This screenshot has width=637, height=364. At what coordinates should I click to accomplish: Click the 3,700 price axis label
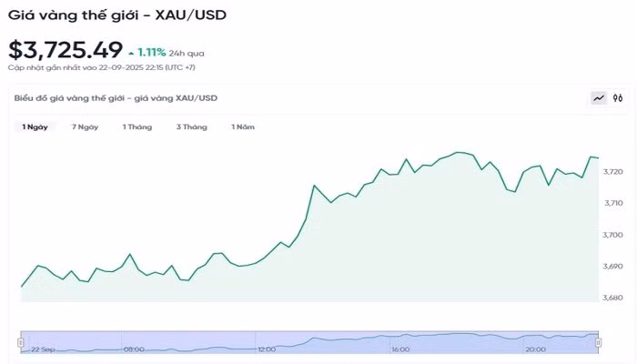[613, 235]
